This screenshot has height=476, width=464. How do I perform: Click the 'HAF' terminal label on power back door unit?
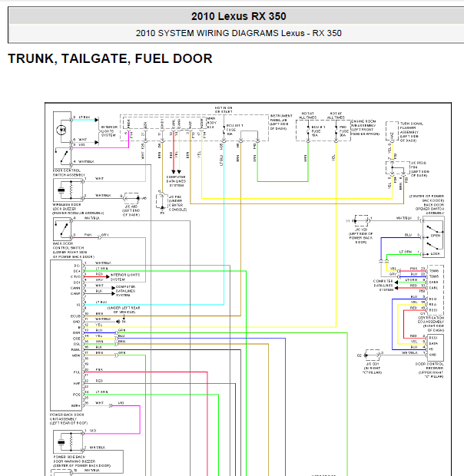[77, 383]
